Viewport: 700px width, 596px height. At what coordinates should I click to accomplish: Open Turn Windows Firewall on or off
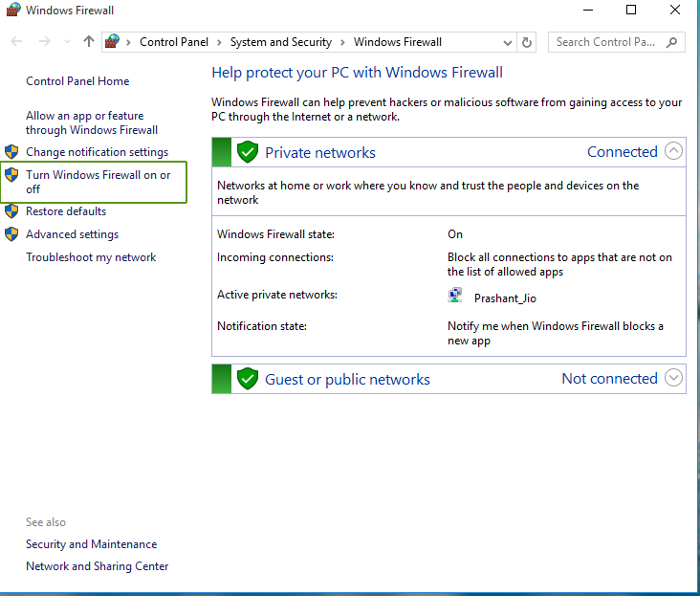tap(98, 182)
